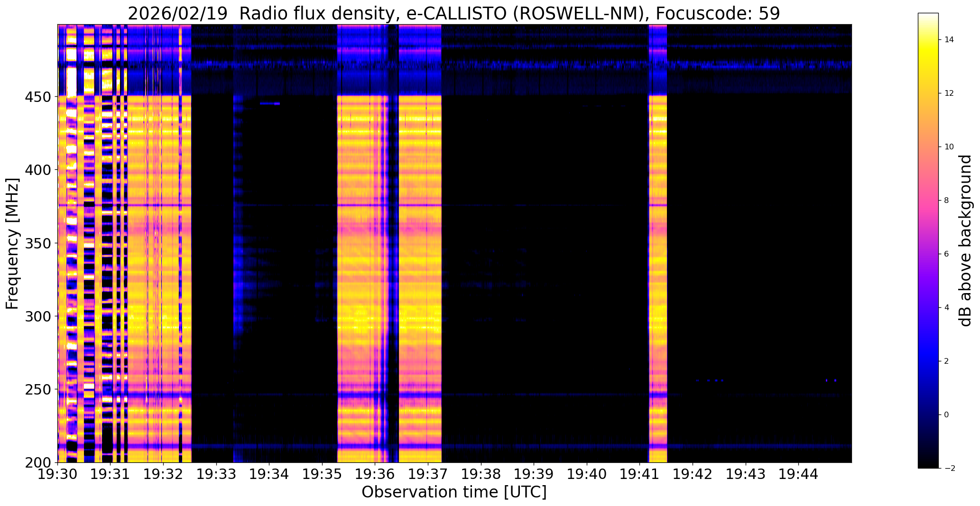980x506 pixels.
Task: Select the 19:39 time tick label
Action: point(534,474)
